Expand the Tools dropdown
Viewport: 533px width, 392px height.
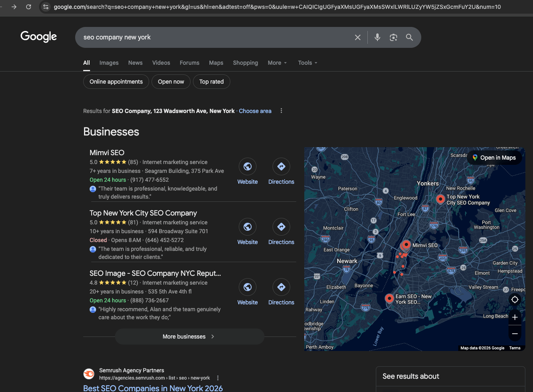(307, 63)
